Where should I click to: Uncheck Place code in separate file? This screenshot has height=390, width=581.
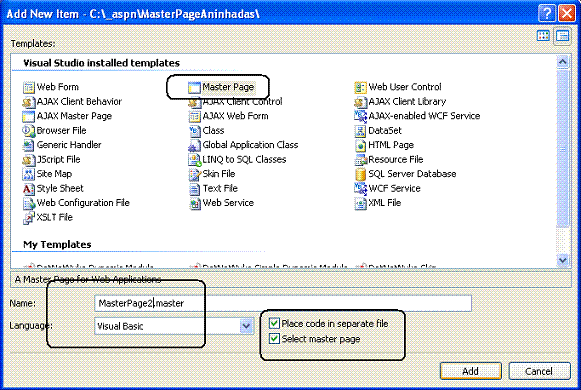(274, 323)
